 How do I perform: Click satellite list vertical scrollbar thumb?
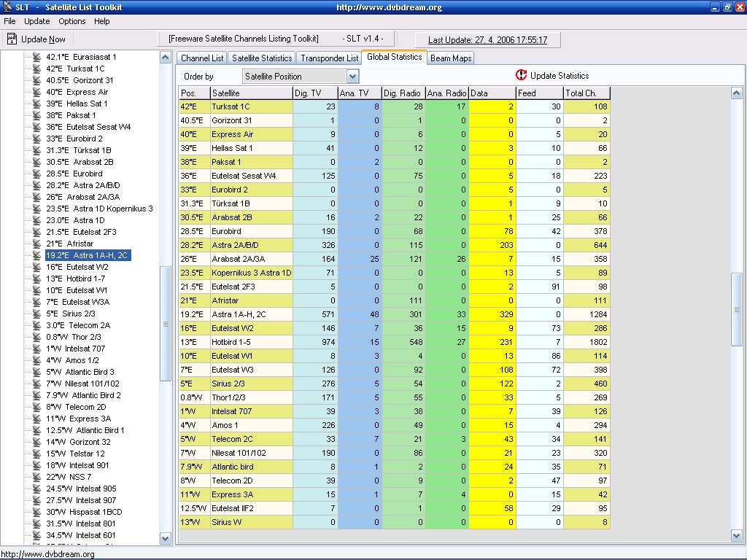point(165,324)
